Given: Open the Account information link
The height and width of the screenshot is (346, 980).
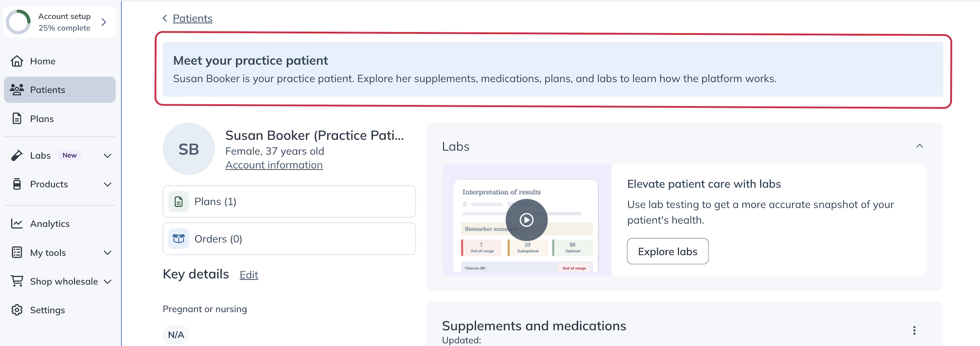Looking at the screenshot, I should pos(274,165).
